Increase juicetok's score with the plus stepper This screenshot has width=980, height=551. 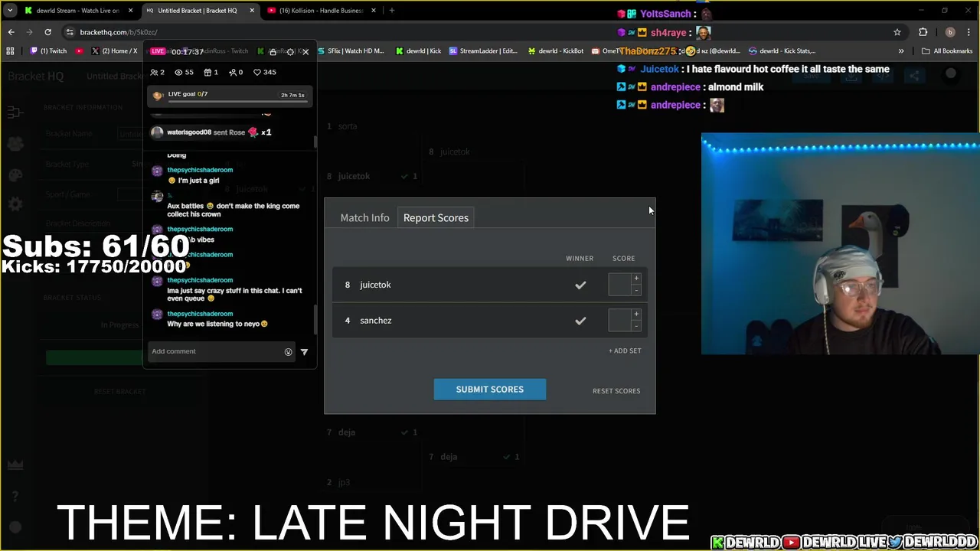tap(636, 279)
